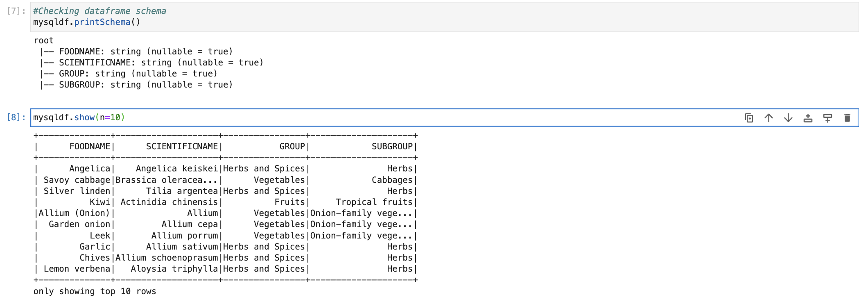
Task: Move cell 8 up with the arrow icon
Action: 769,118
